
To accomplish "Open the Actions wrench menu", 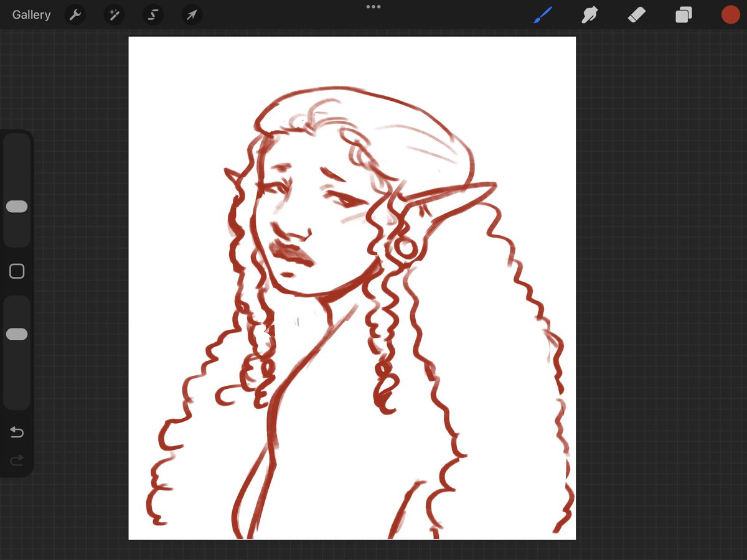I will pyautogui.click(x=75, y=15).
